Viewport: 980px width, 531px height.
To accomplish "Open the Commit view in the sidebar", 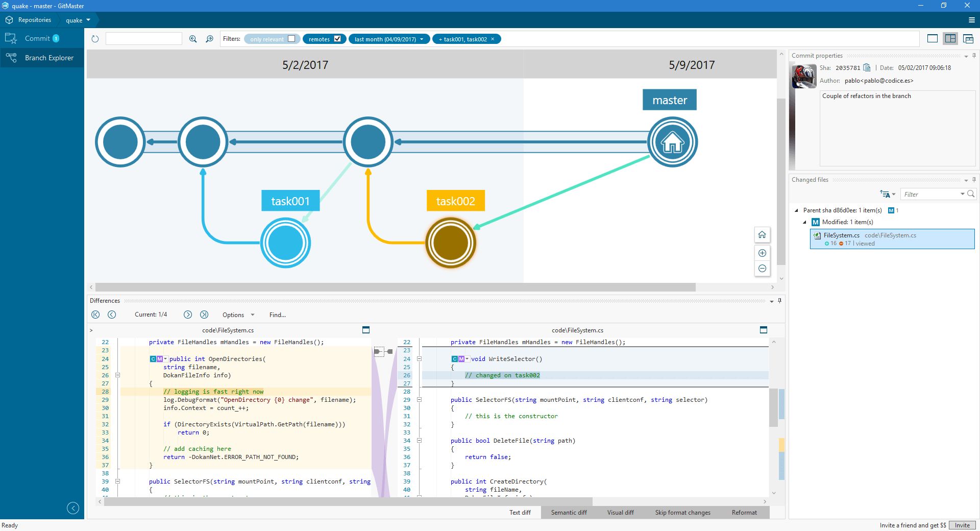I will point(37,38).
